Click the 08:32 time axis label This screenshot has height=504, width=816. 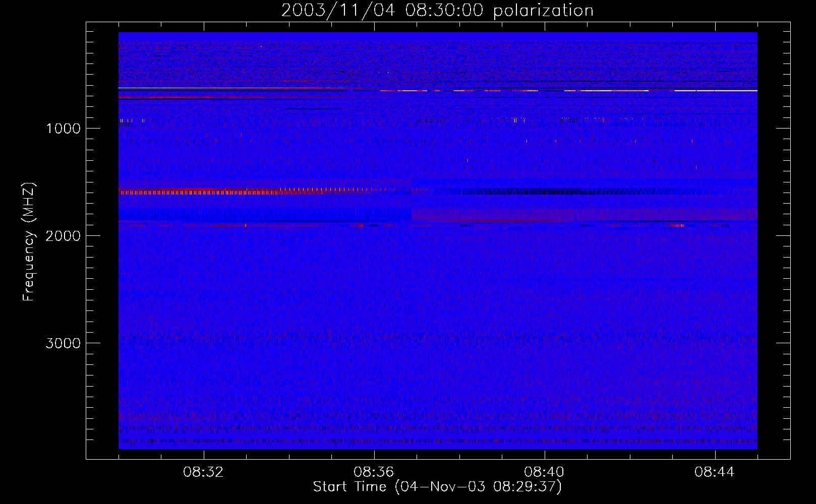[x=204, y=472]
